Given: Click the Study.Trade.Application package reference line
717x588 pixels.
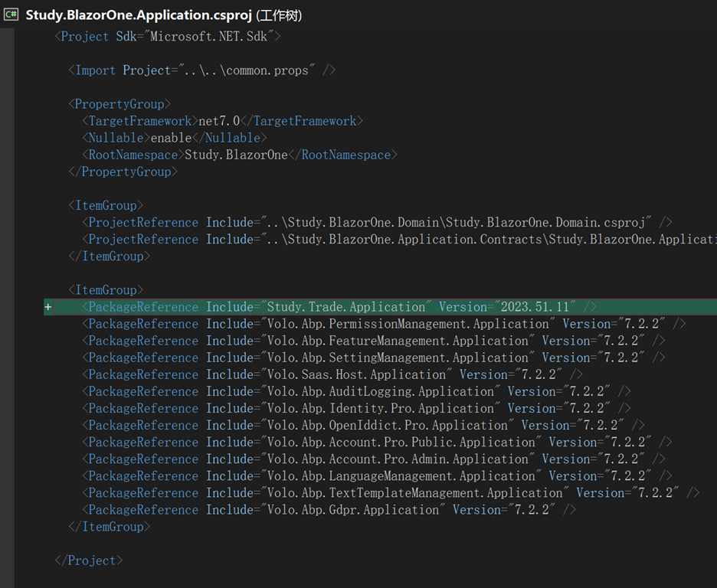Looking at the screenshot, I should (x=339, y=307).
